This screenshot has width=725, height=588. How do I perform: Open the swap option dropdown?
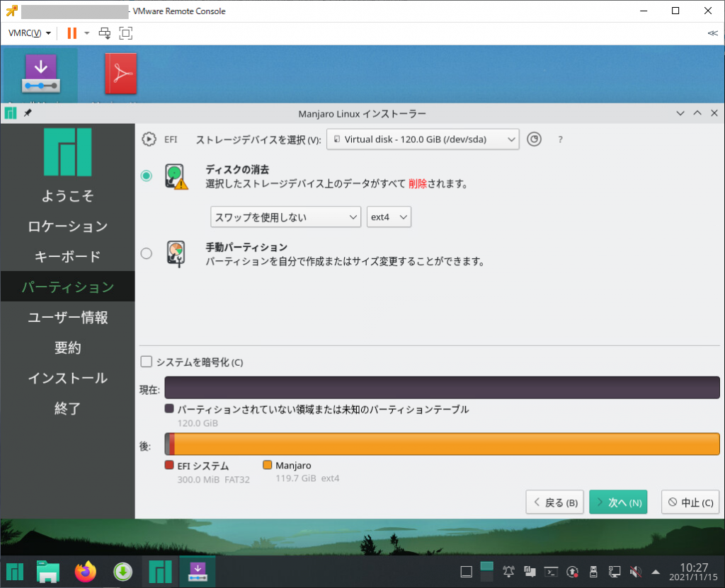285,217
